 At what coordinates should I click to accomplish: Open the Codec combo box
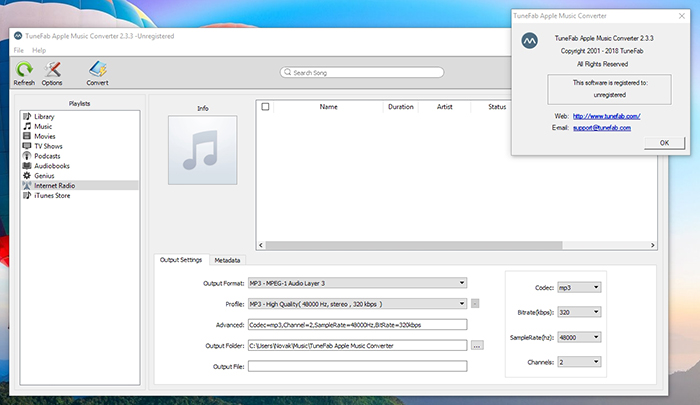pyautogui.click(x=579, y=288)
